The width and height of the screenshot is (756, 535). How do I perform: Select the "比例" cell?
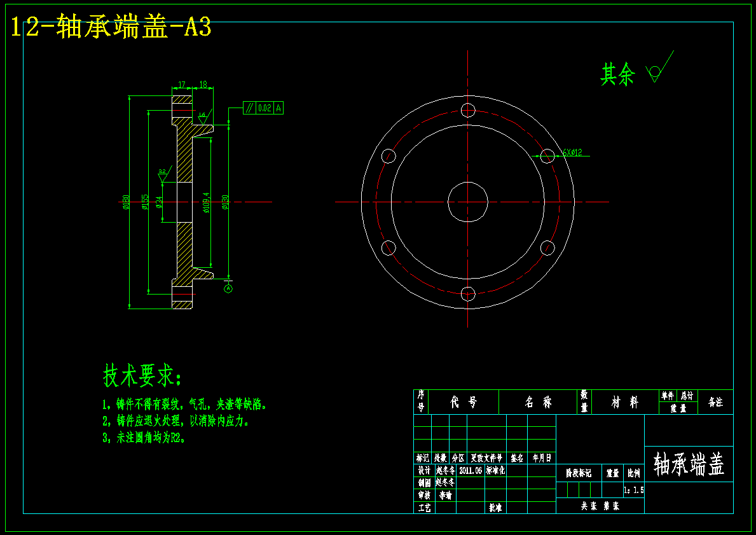633,473
